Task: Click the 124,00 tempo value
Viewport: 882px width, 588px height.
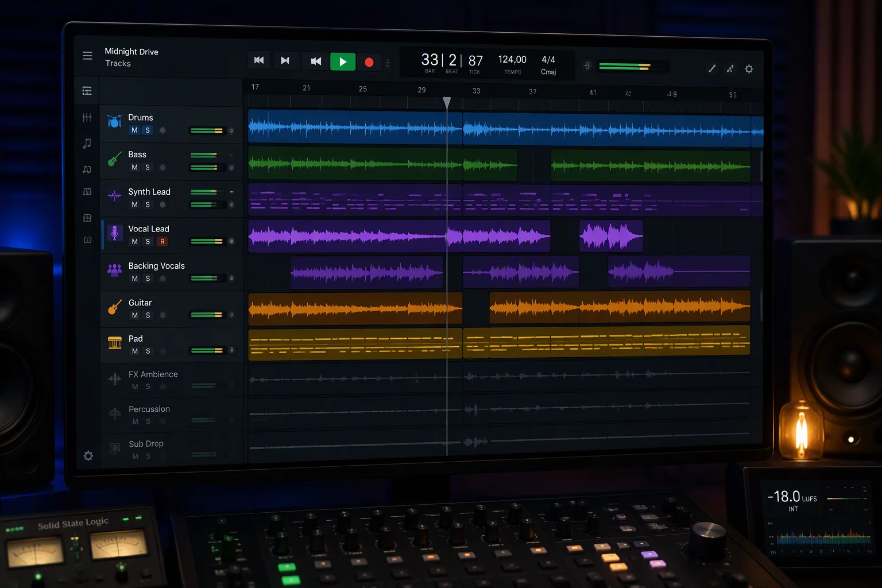Action: point(512,60)
